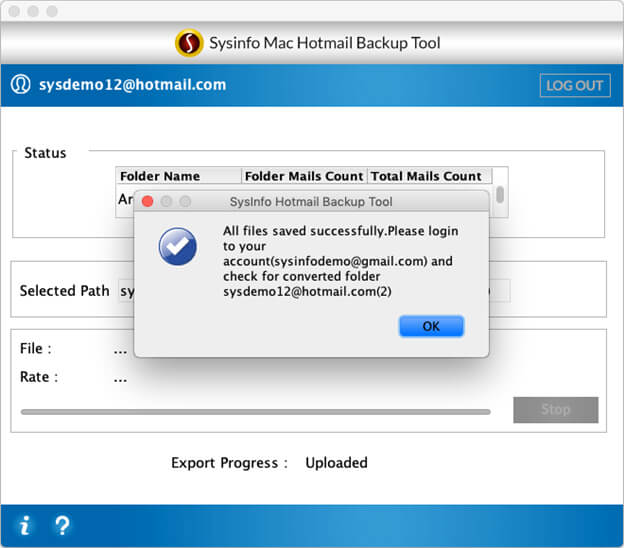Click the status table scrollbar thumb

pyautogui.click(x=500, y=195)
